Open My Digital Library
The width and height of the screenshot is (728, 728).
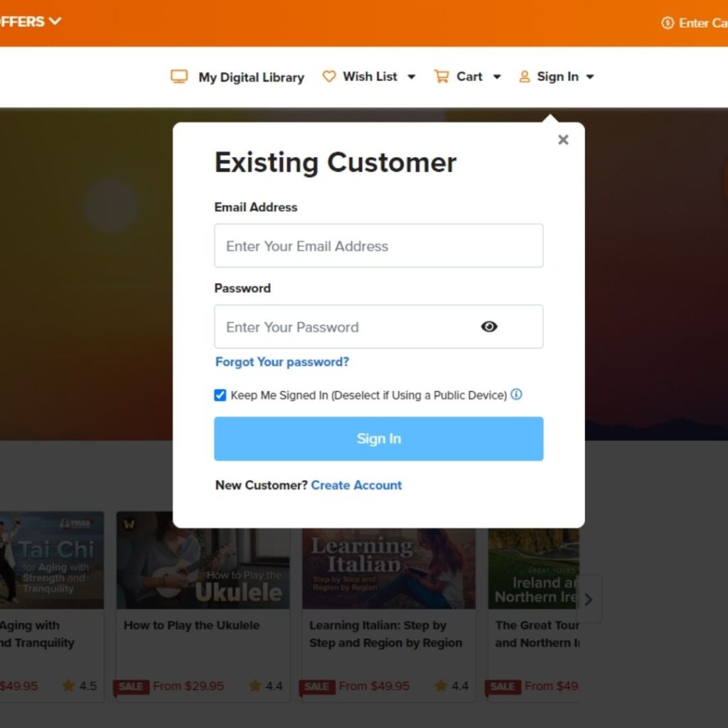coord(251,77)
